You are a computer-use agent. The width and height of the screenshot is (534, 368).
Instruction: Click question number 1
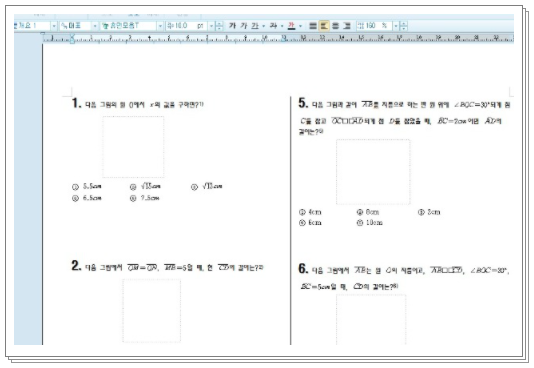76,103
